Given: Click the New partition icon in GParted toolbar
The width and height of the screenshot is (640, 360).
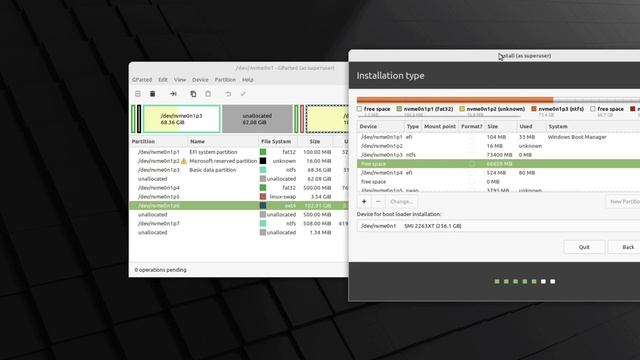Looking at the screenshot, I should [x=138, y=94].
